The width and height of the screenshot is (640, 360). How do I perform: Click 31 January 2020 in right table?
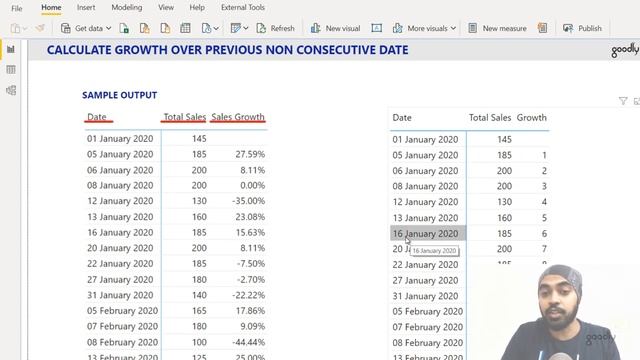[x=425, y=296]
